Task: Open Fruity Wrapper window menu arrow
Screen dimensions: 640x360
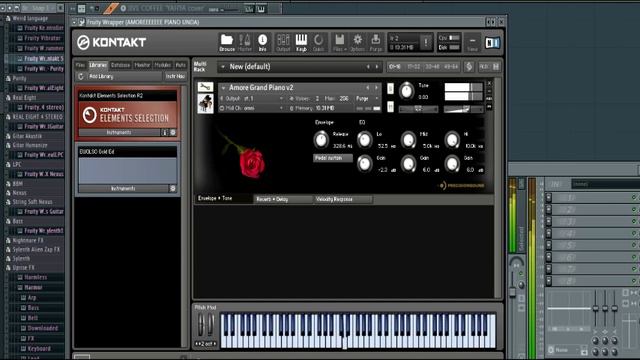Action: click(x=74, y=22)
